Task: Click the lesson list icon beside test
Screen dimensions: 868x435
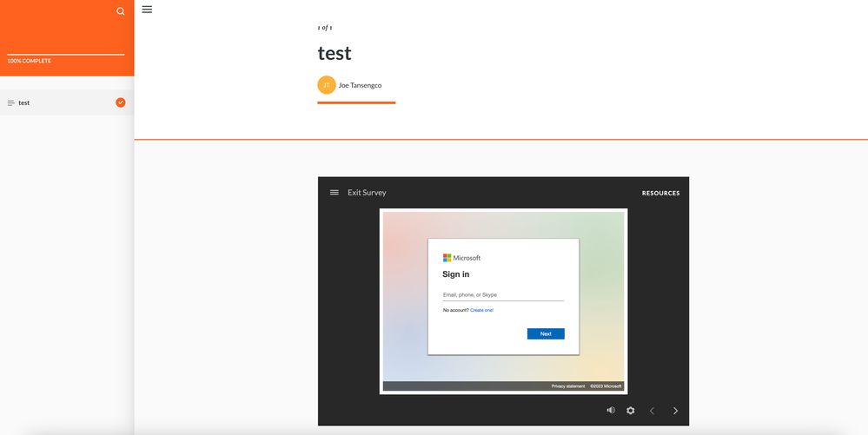Action: pos(11,103)
